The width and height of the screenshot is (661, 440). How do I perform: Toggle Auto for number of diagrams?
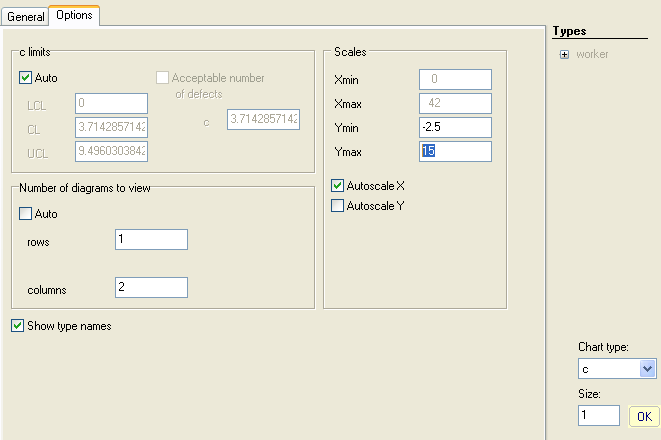26,214
